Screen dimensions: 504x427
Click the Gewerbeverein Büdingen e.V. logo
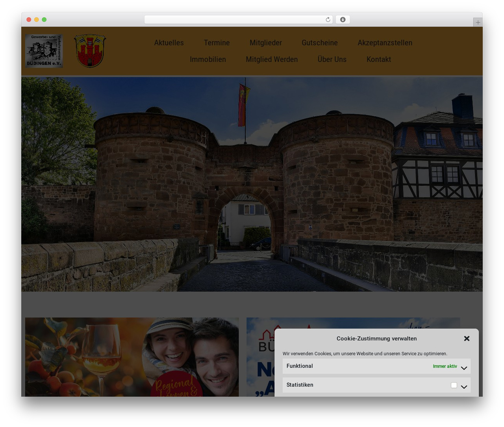(44, 51)
